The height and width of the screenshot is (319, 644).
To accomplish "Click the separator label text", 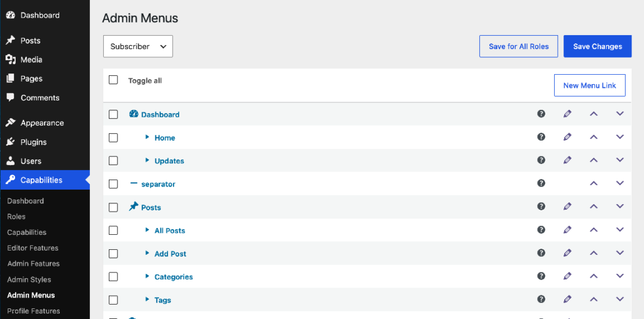I will pos(158,184).
